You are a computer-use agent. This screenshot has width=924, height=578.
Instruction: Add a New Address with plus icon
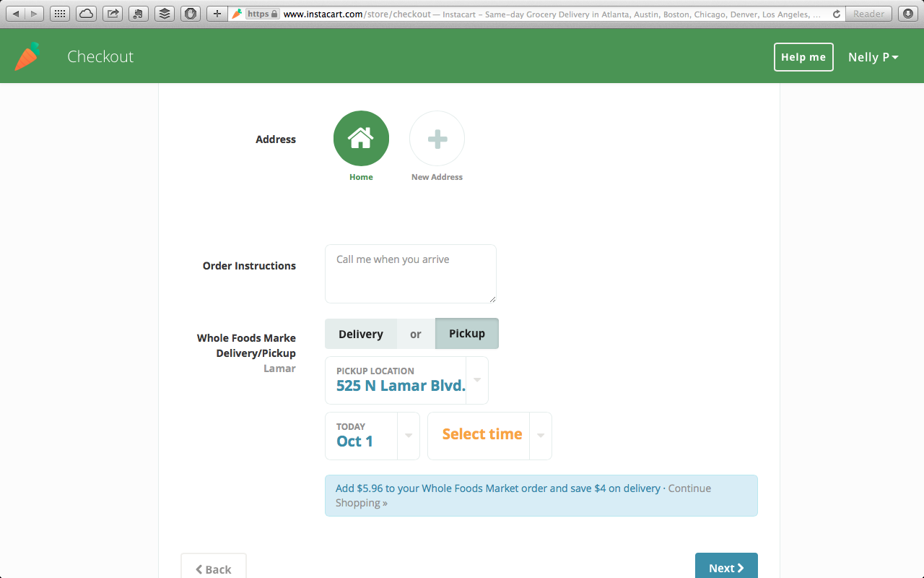437,139
